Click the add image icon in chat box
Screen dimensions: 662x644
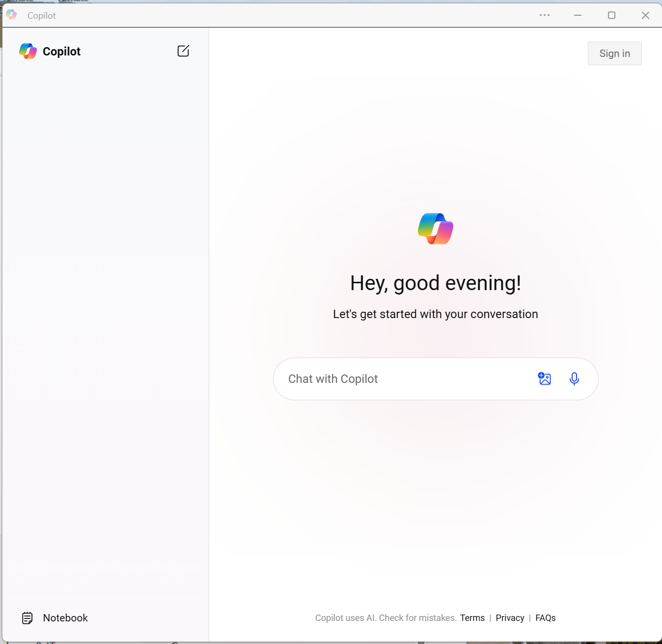coord(545,378)
